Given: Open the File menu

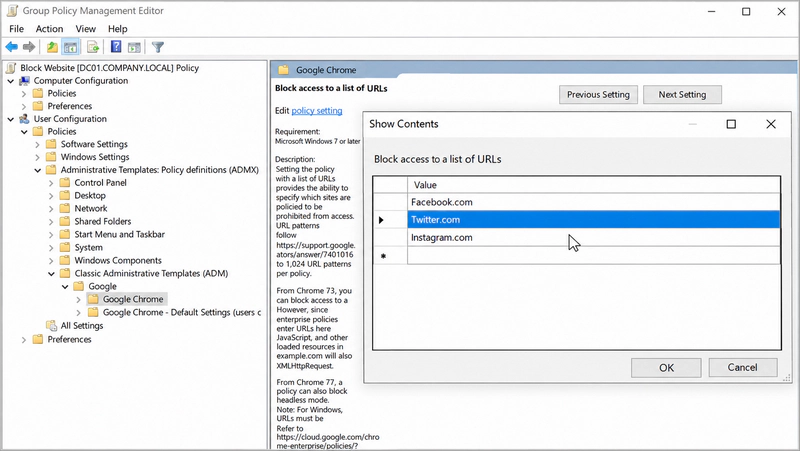Looking at the screenshot, I should [16, 29].
